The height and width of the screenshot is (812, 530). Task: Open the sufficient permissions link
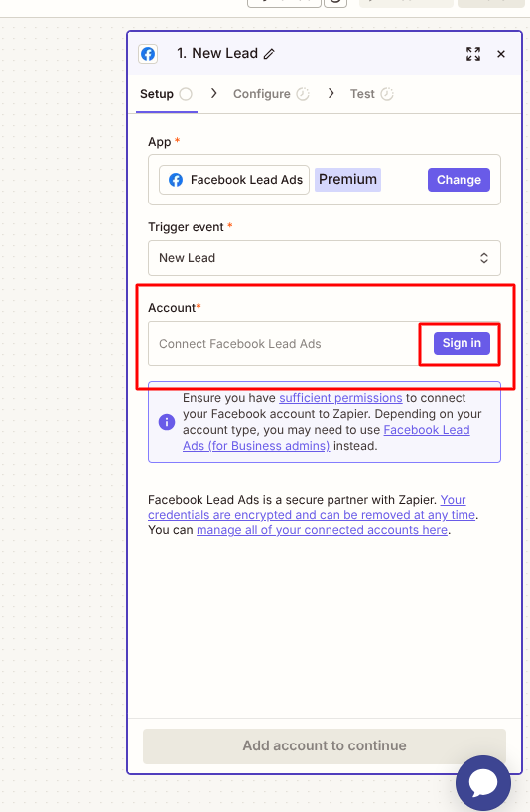[340, 398]
